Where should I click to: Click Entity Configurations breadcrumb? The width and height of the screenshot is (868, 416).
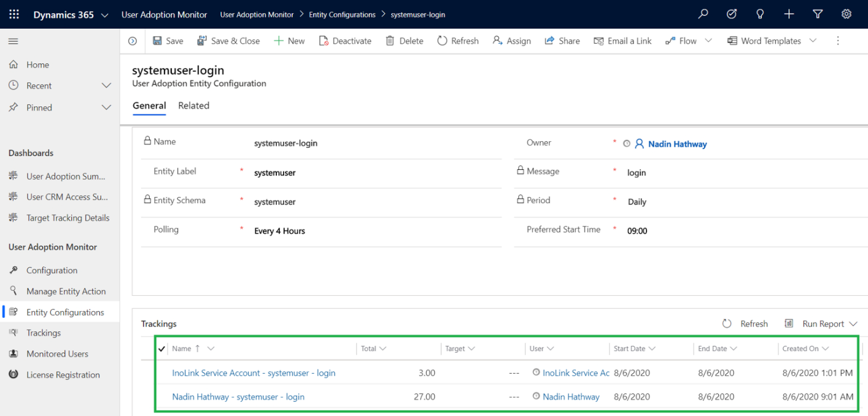tap(342, 15)
